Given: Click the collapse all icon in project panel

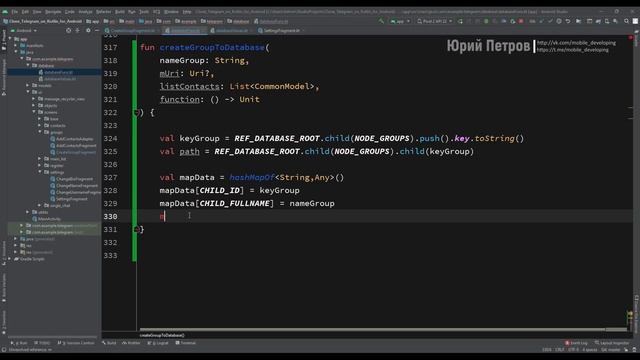Looking at the screenshot, I should tap(78, 31).
